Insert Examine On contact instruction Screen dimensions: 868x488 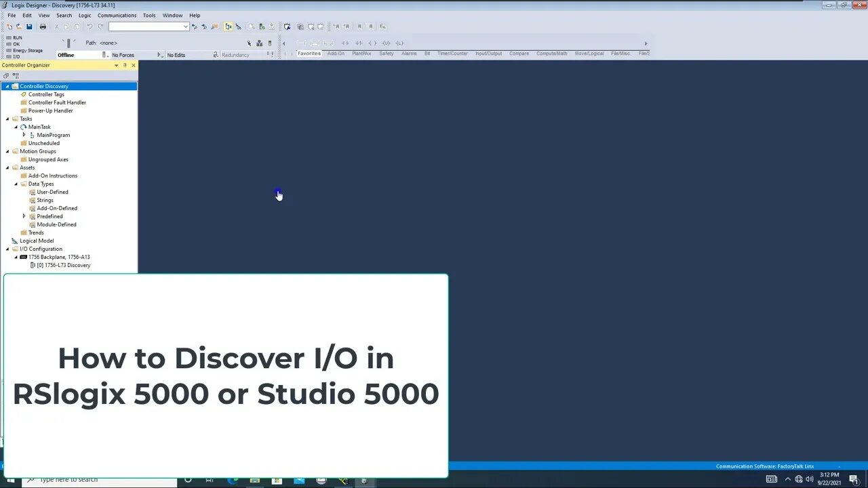tap(347, 43)
